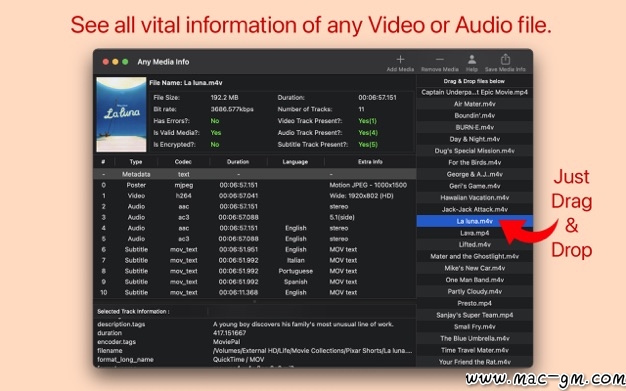Image resolution: width=626 pixels, height=391 pixels.
Task: Click the Language column header
Action: [x=295, y=162]
